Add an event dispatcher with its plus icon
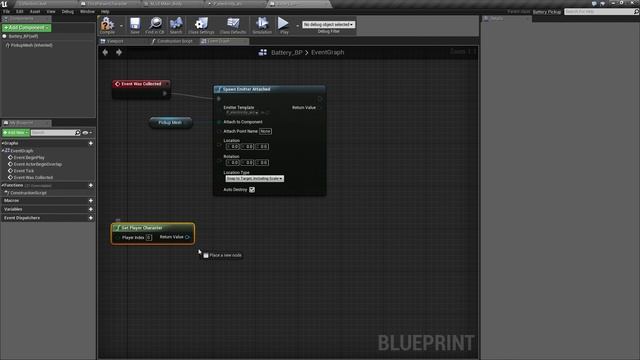The height and width of the screenshot is (360, 640). pos(91,218)
